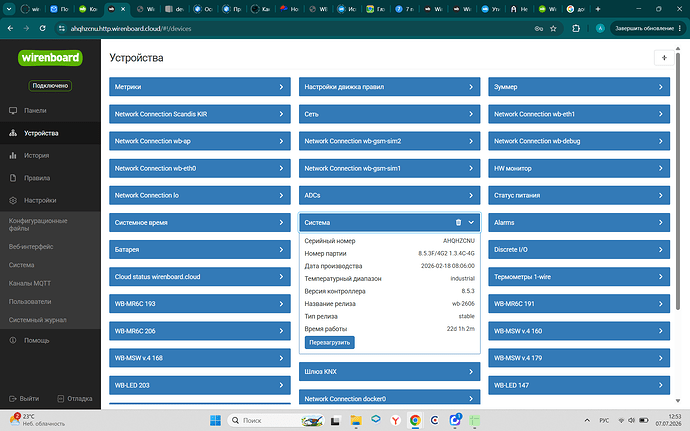Screen dimensions: 690x431
Task: Click the page vertical scrollbar
Action: click(x=678, y=181)
